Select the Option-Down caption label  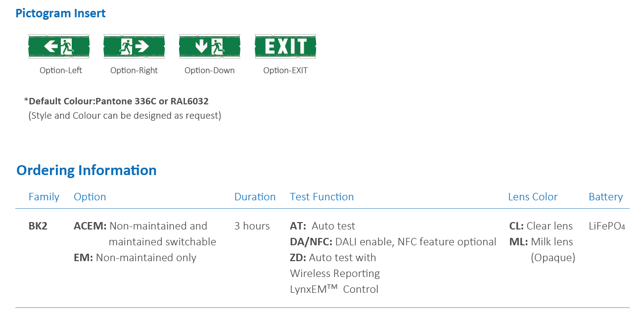click(x=210, y=70)
